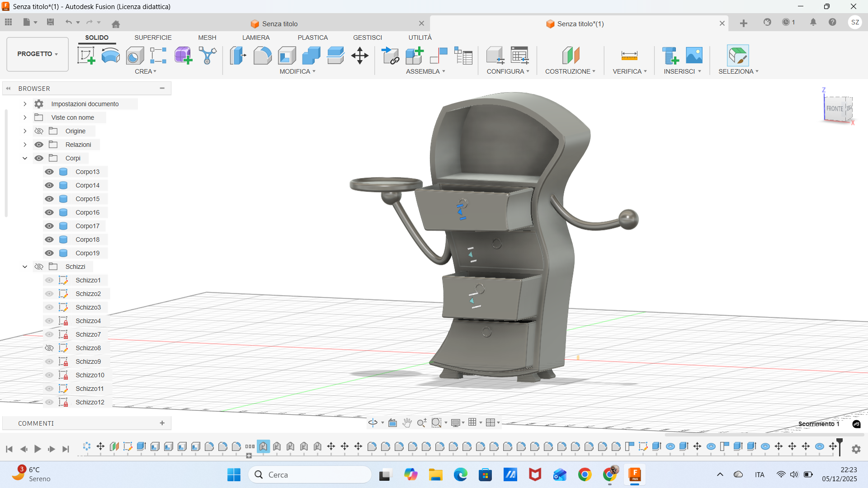Image resolution: width=868 pixels, height=488 pixels.
Task: Click the Orbit tool in navigation bar
Action: point(373,422)
